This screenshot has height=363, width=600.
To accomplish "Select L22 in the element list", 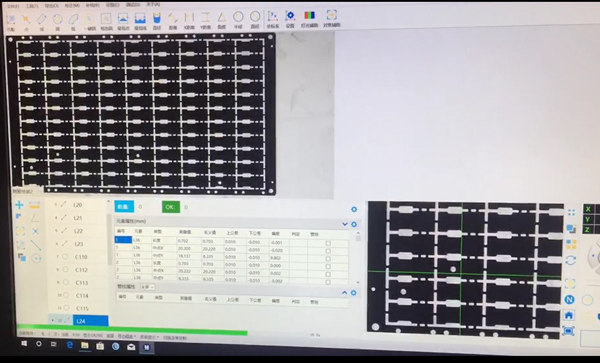I will [x=78, y=231].
